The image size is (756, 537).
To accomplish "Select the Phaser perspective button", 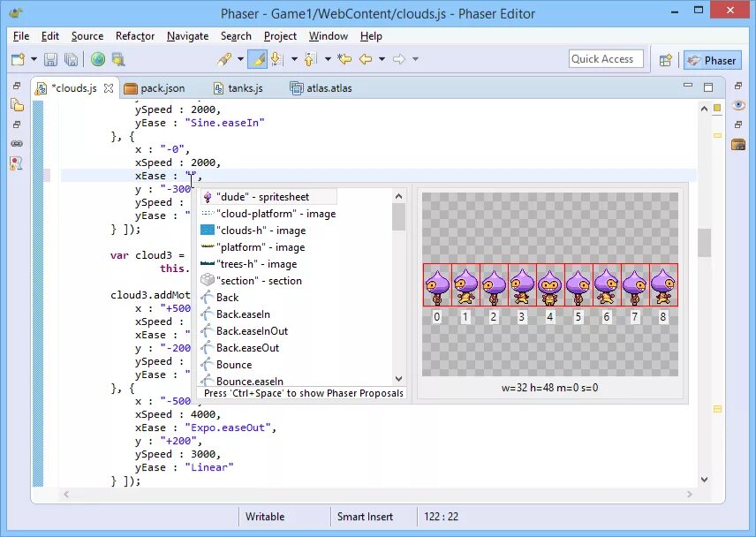I will (712, 60).
